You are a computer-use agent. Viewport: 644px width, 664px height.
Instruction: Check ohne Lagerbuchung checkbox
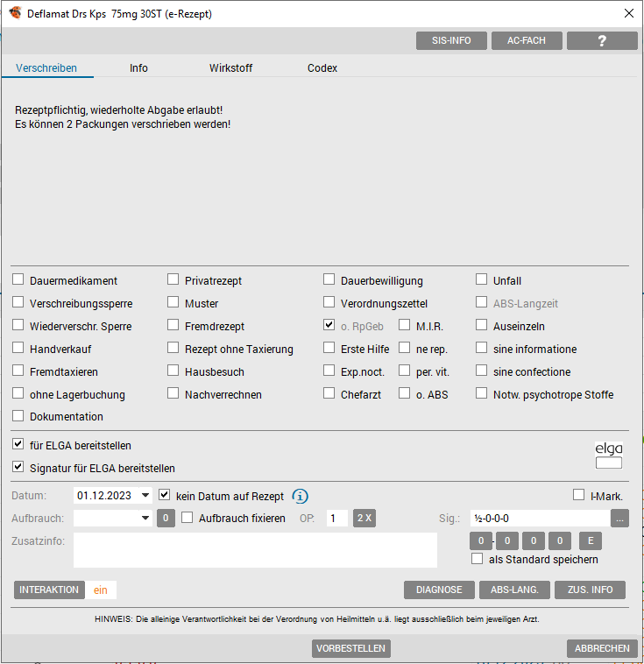coord(18,393)
